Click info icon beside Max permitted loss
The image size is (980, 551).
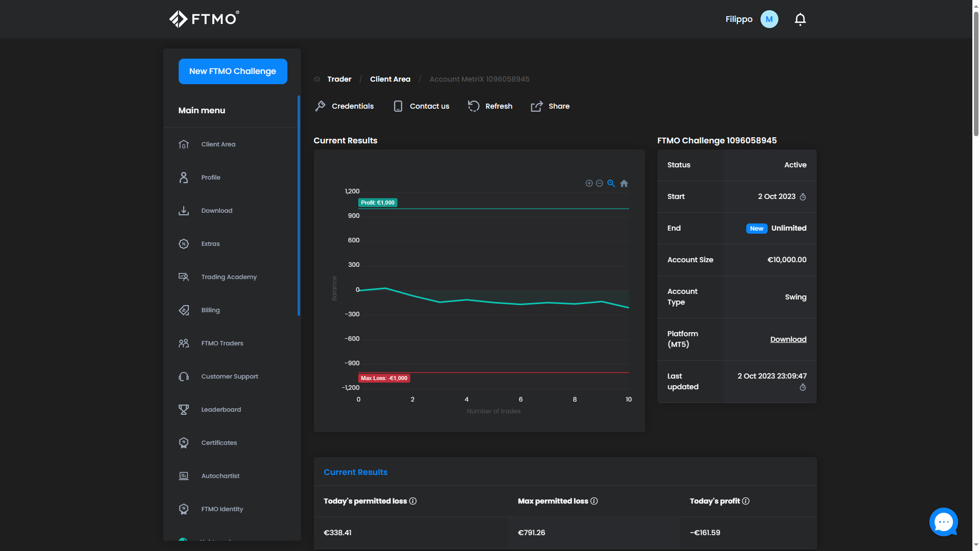click(594, 501)
